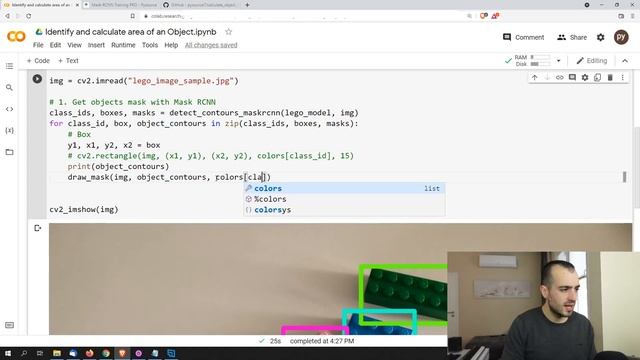
Task: Open the user account avatar
Action: 621,37
